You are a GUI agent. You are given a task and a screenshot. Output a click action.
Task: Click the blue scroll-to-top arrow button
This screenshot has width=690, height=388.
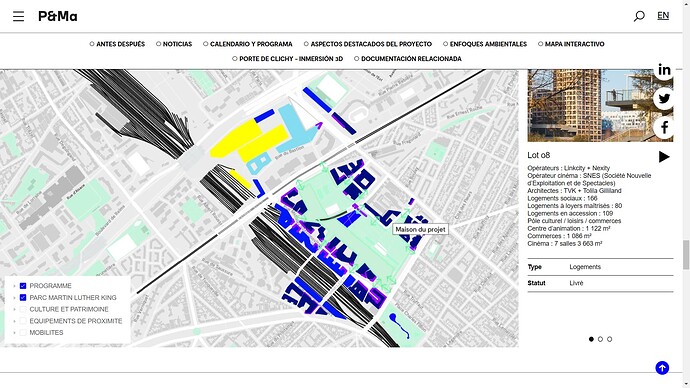662,368
